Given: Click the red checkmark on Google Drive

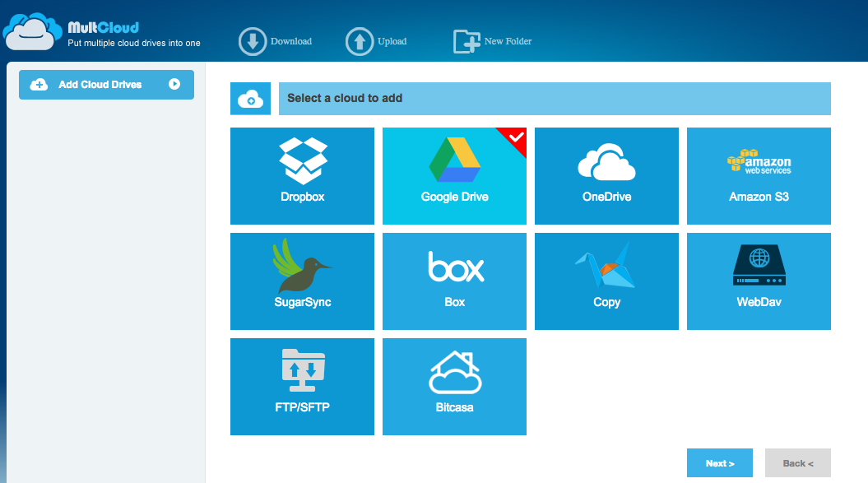Looking at the screenshot, I should [516, 137].
